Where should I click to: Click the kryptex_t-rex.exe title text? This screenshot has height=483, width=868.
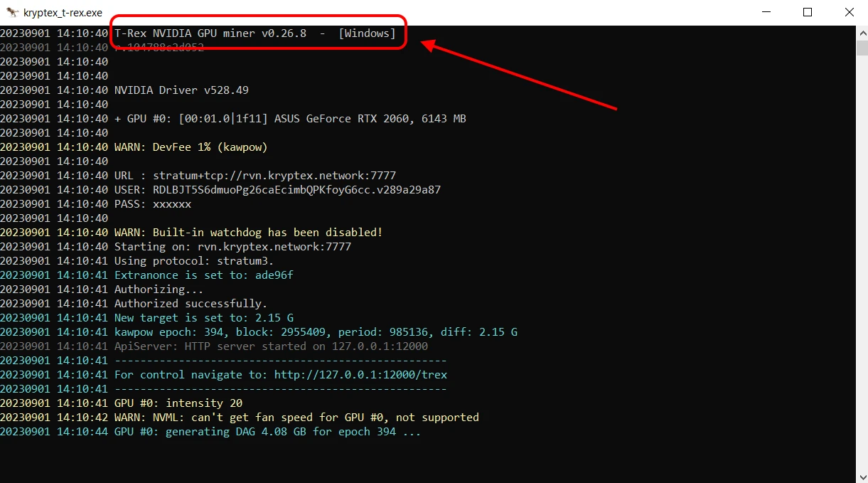62,12
